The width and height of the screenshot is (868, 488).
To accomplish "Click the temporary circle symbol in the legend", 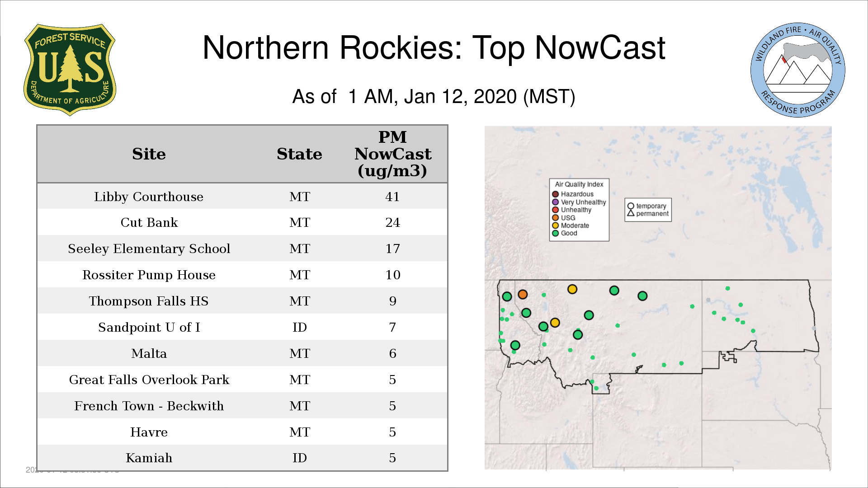I will click(631, 206).
